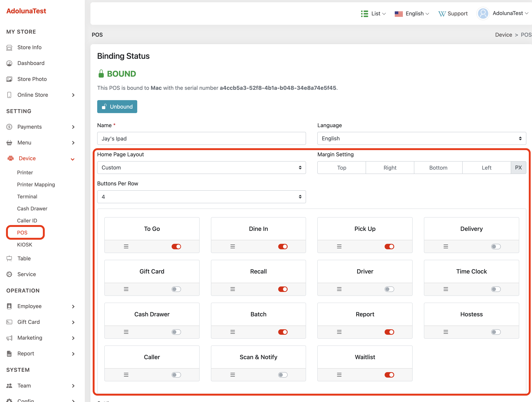Click the Table icon in sidebar

(9, 258)
